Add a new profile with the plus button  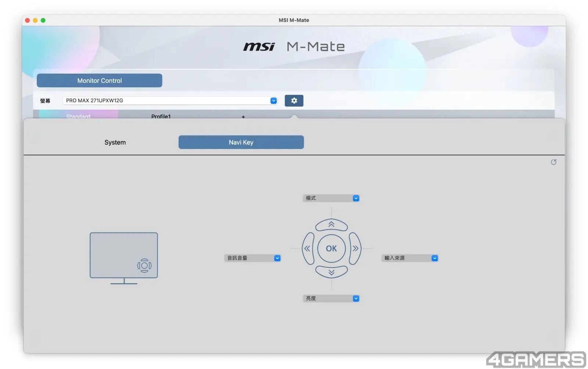click(243, 117)
